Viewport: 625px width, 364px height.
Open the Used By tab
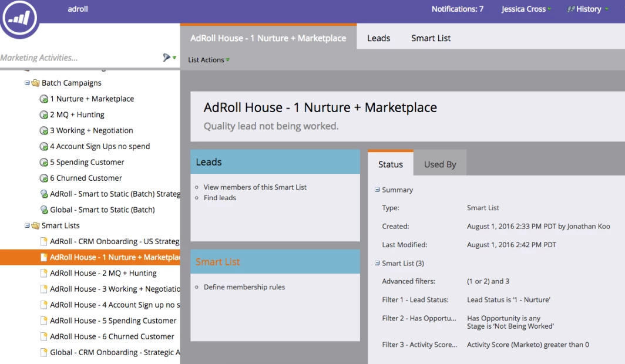coord(440,164)
